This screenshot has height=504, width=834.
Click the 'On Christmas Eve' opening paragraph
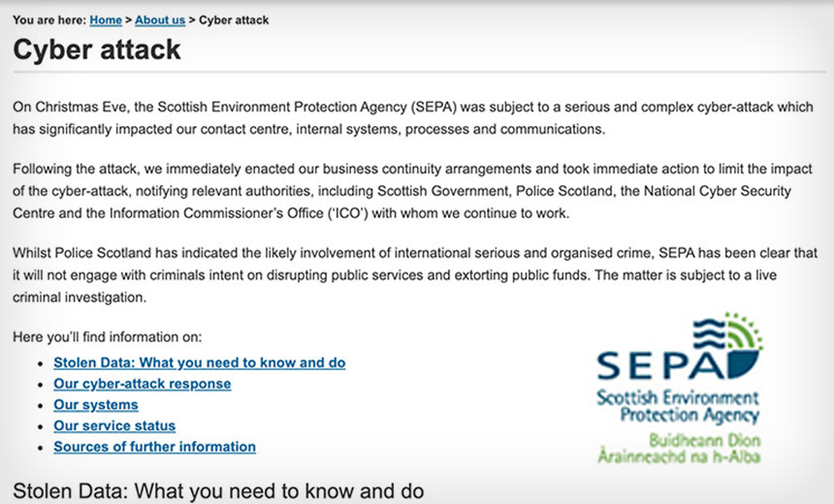click(407, 118)
